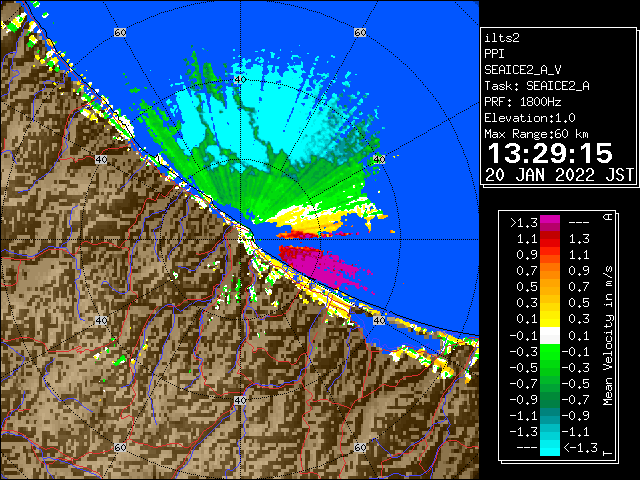640x480 pixels.
Task: Click the '40' range label north of the radar
Action: click(240, 80)
